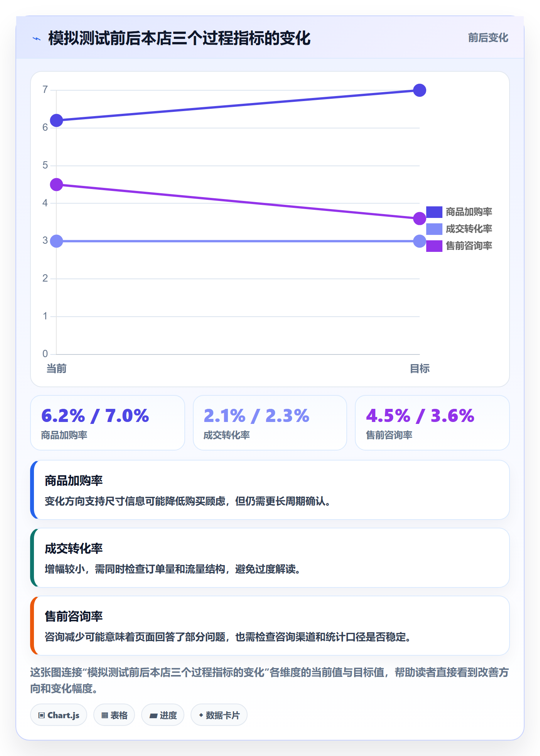
Task: Click the 售前咨询率 legend label
Action: tap(469, 246)
